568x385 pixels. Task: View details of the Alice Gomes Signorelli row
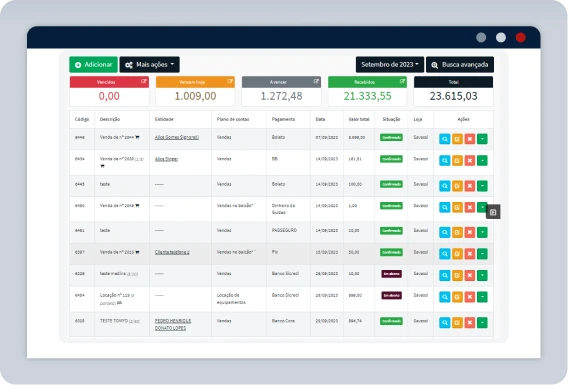pos(444,139)
